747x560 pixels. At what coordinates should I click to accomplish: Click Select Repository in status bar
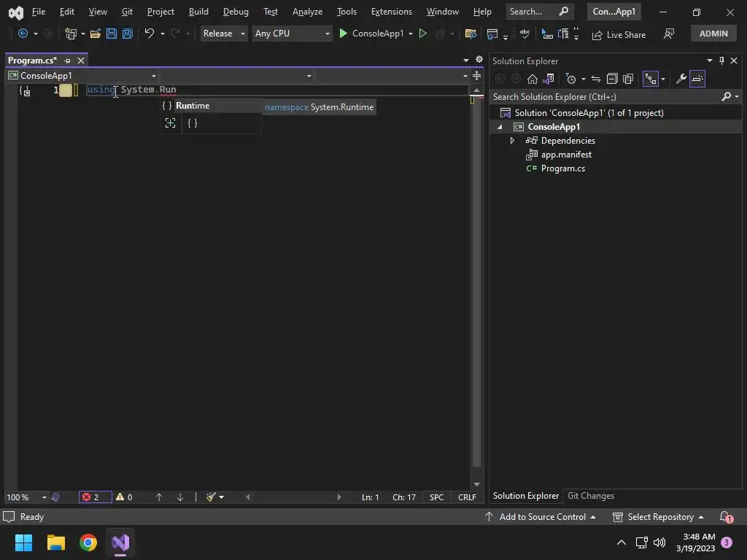tap(659, 517)
